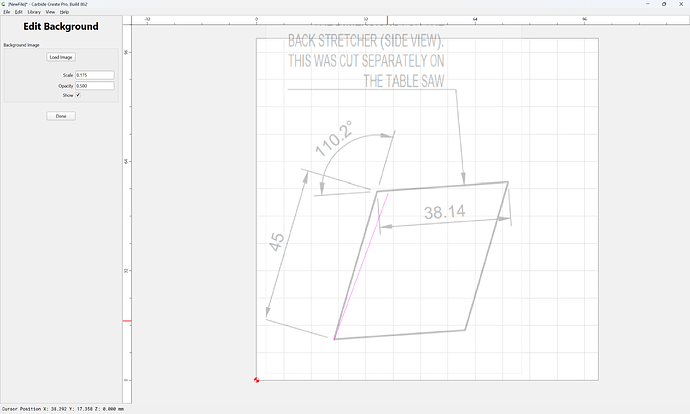Click the Done button
The image size is (690, 414).
coord(61,116)
